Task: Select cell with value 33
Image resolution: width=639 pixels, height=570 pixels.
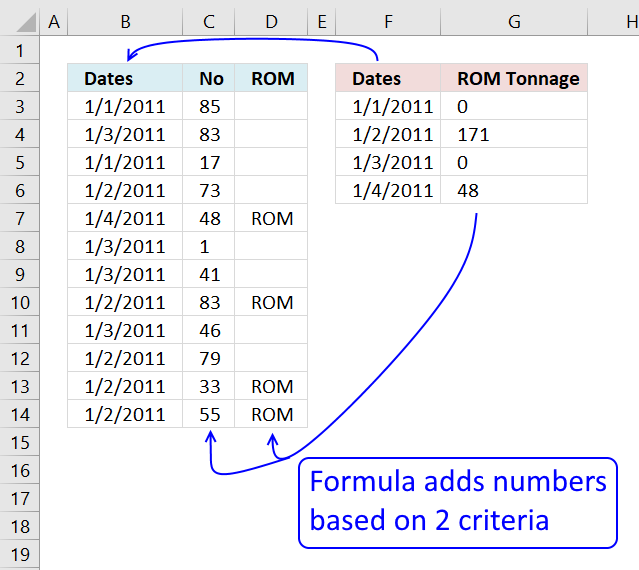Action: (x=209, y=386)
